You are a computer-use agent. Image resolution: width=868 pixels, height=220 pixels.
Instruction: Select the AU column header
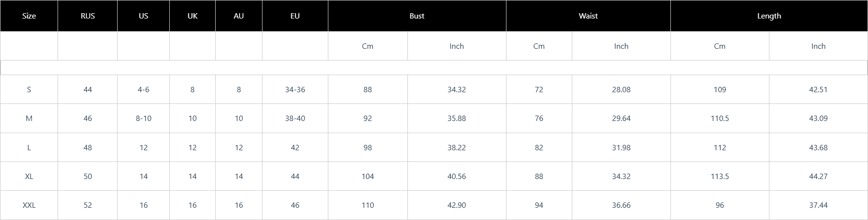click(239, 16)
